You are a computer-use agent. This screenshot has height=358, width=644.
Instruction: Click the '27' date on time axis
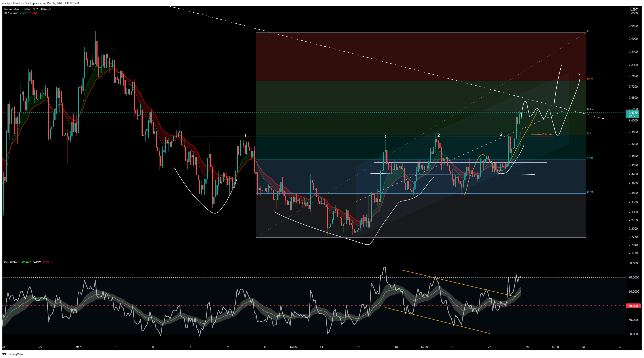point(41,347)
